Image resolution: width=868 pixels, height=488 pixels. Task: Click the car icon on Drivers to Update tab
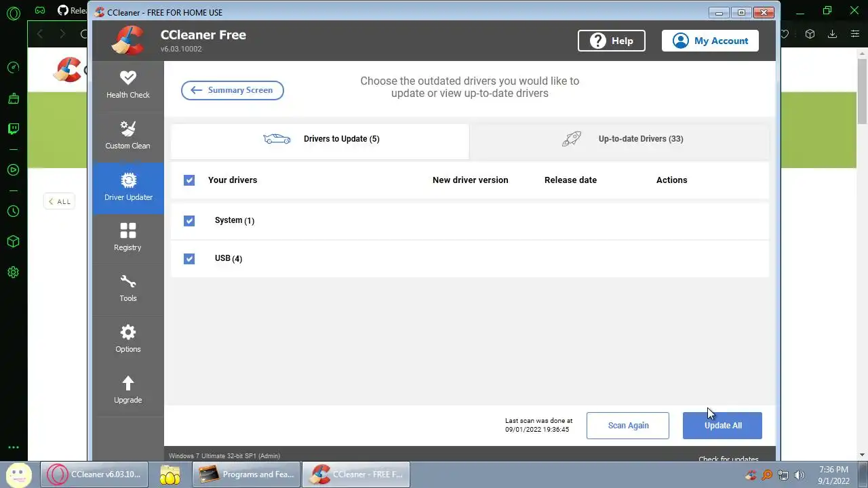coord(277,139)
